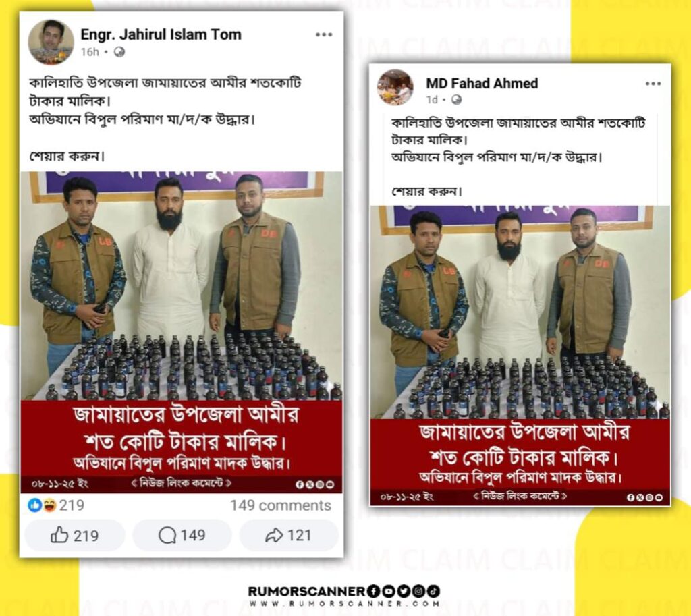The image size is (691, 616).
Task: Click the www.rumorscanner.com website text
Action: (343, 603)
